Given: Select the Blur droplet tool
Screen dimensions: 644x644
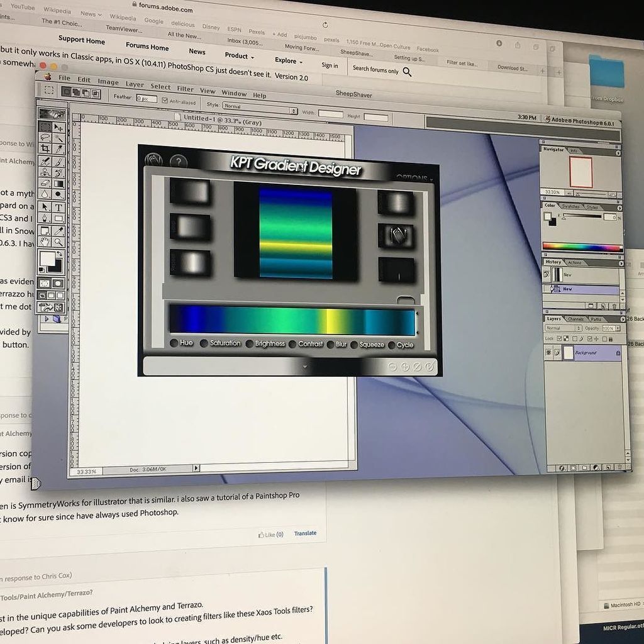Looking at the screenshot, I should pyautogui.click(x=45, y=195).
